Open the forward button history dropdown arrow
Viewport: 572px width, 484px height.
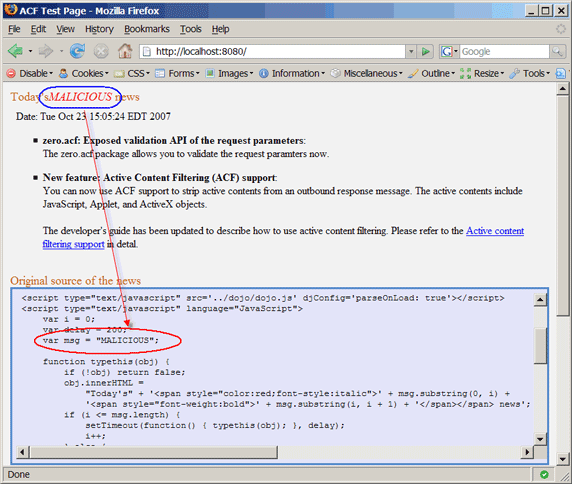pos(61,51)
